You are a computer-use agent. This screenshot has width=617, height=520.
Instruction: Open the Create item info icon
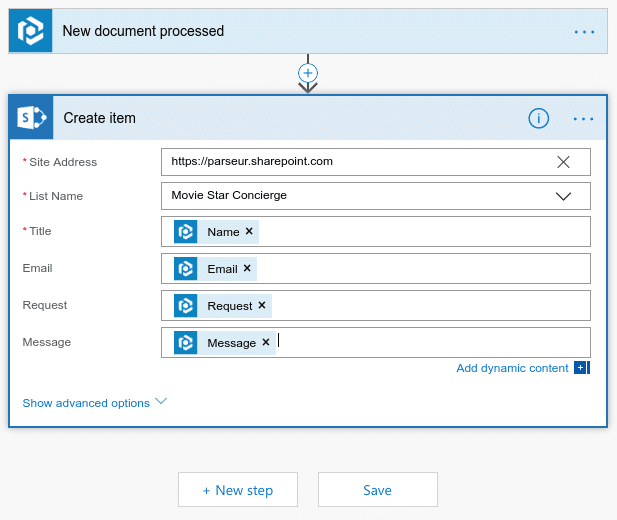click(x=539, y=118)
